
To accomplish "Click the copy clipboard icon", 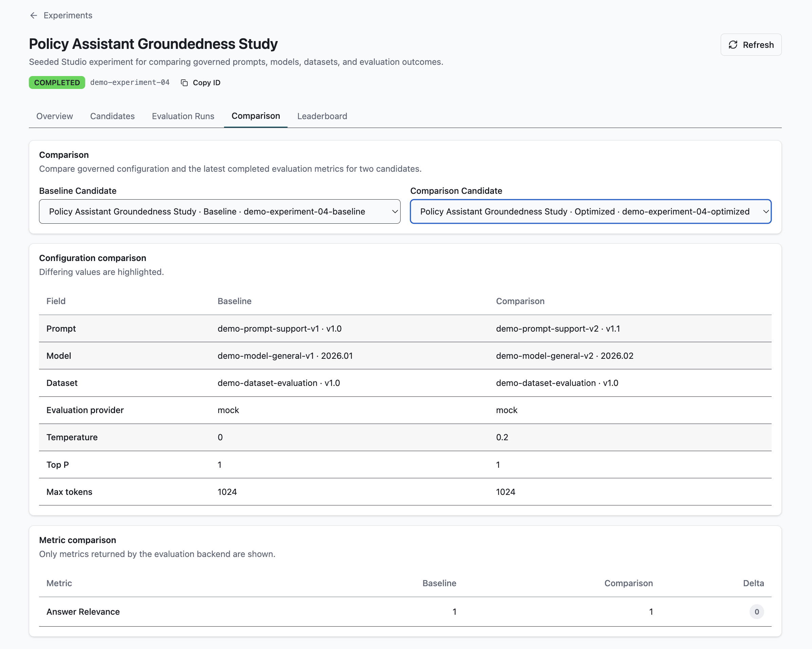I will (184, 83).
